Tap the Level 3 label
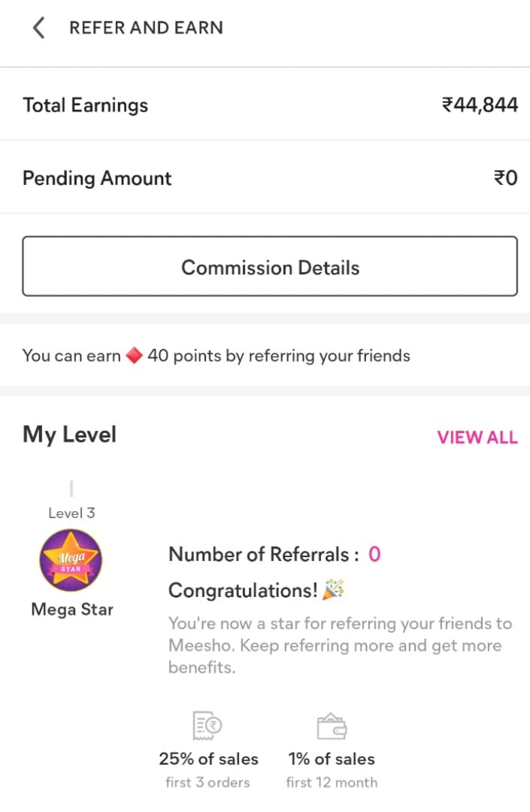Image resolution: width=530 pixels, height=812 pixels. [71, 514]
